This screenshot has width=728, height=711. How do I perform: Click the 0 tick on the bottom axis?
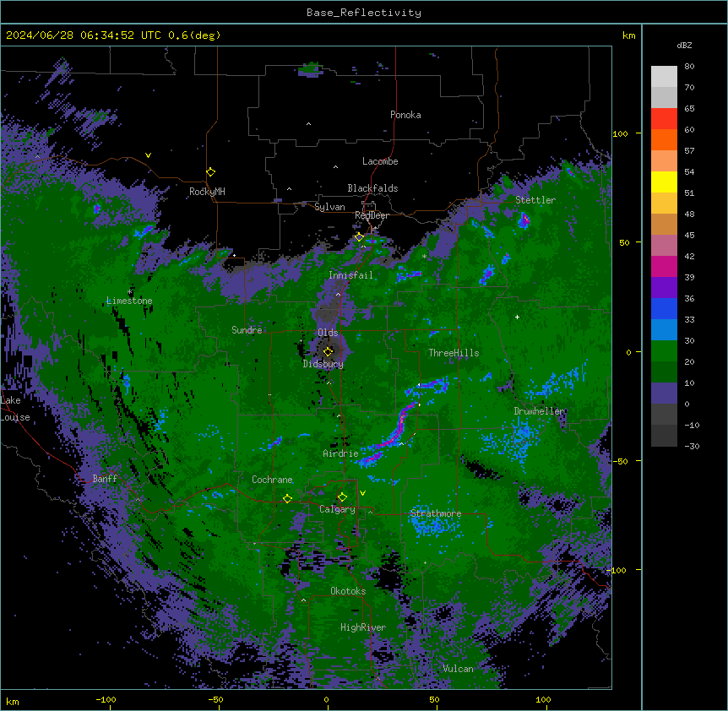326,699
